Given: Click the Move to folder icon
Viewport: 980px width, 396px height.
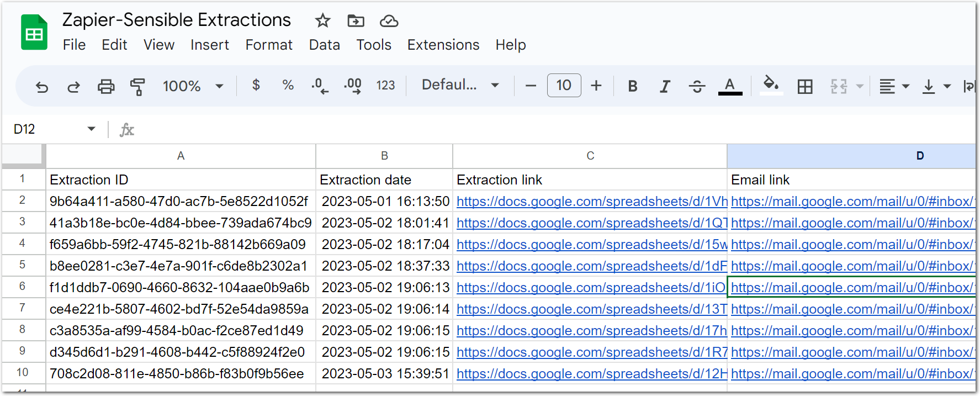Looking at the screenshot, I should point(356,21).
